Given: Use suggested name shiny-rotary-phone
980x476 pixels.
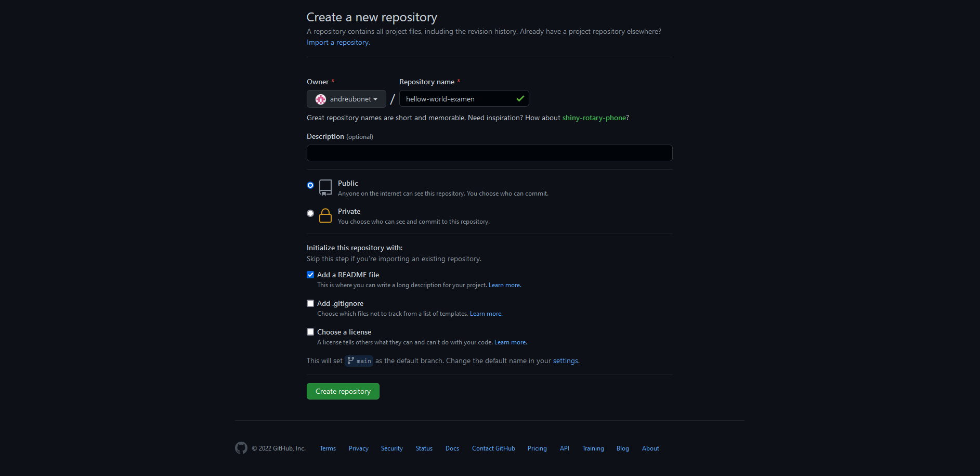Looking at the screenshot, I should click(594, 118).
